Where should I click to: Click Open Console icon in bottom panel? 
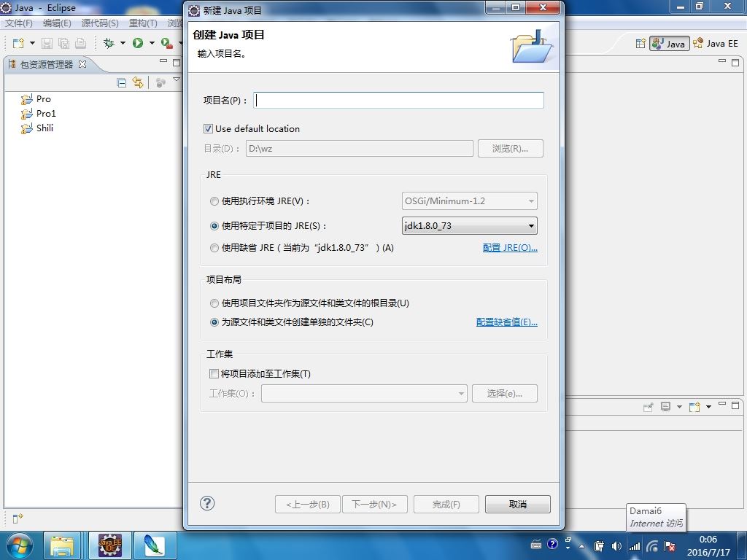tap(694, 407)
